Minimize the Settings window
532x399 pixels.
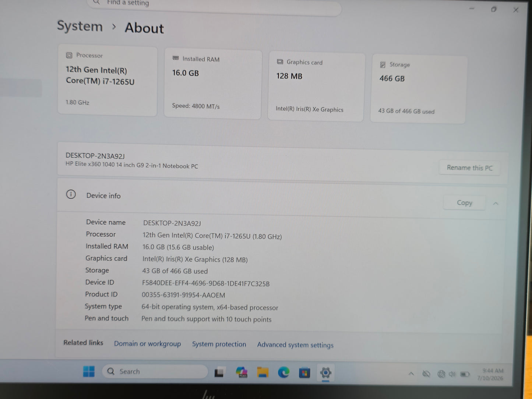point(472,9)
